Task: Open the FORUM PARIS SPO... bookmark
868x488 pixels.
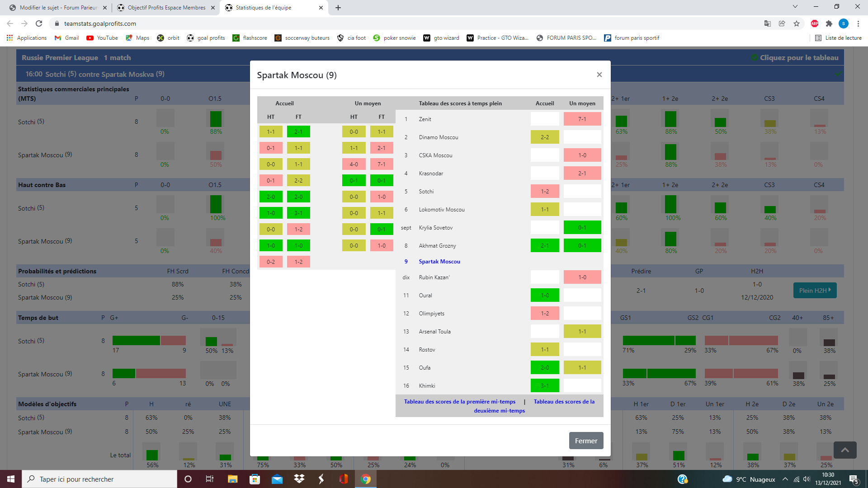Action: pos(566,38)
